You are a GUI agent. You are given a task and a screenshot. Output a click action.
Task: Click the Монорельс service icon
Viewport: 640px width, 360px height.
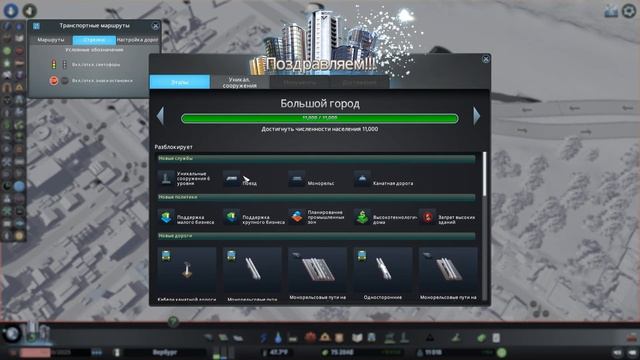(x=297, y=178)
